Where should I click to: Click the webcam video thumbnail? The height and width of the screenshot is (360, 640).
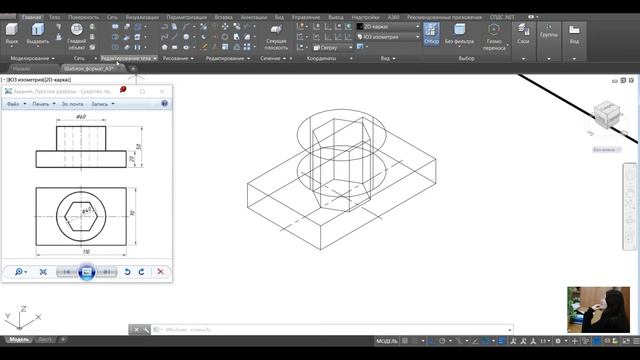[x=598, y=309]
